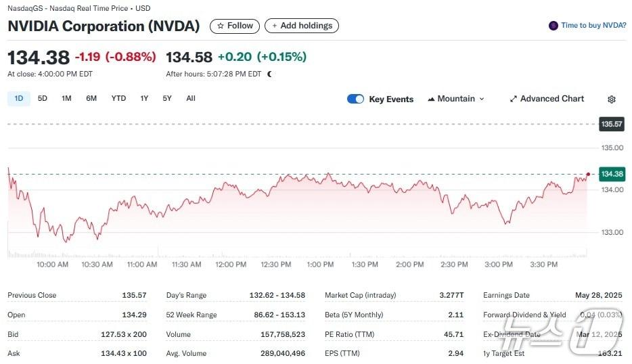This screenshot has height=364, width=632.
Task: Switch to the 5D time range
Action: pyautogui.click(x=43, y=99)
